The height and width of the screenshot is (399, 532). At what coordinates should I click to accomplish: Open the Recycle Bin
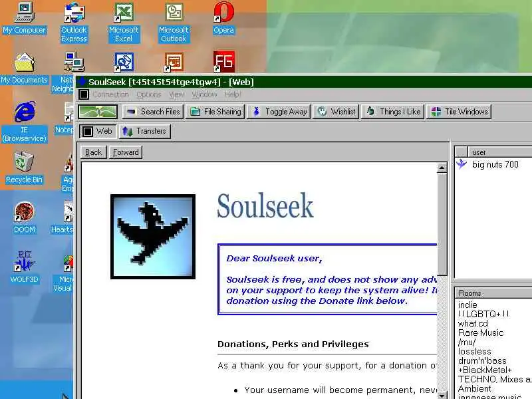pos(25,168)
